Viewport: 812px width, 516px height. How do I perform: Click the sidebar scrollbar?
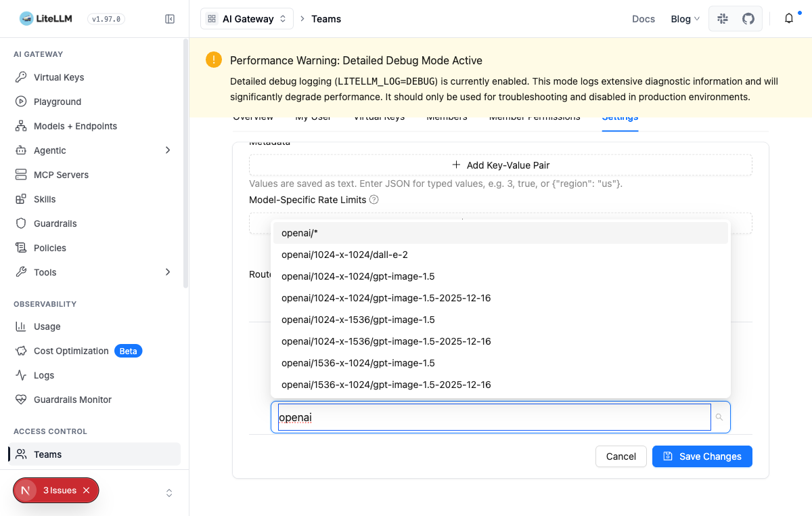pos(186,163)
